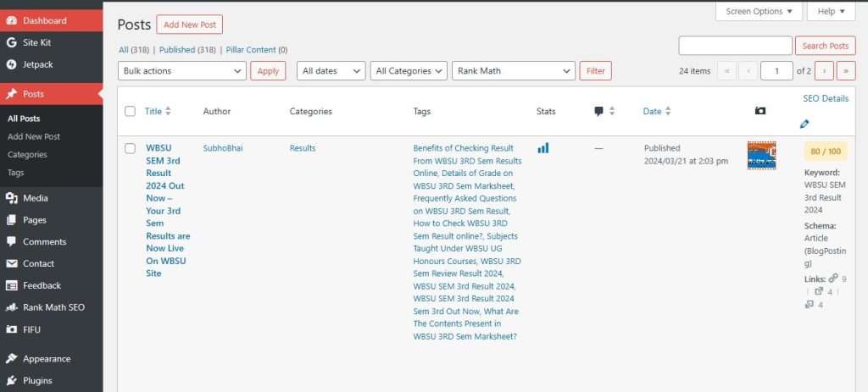
Task: Click the SEO Details pencil edit icon
Action: 804,124
